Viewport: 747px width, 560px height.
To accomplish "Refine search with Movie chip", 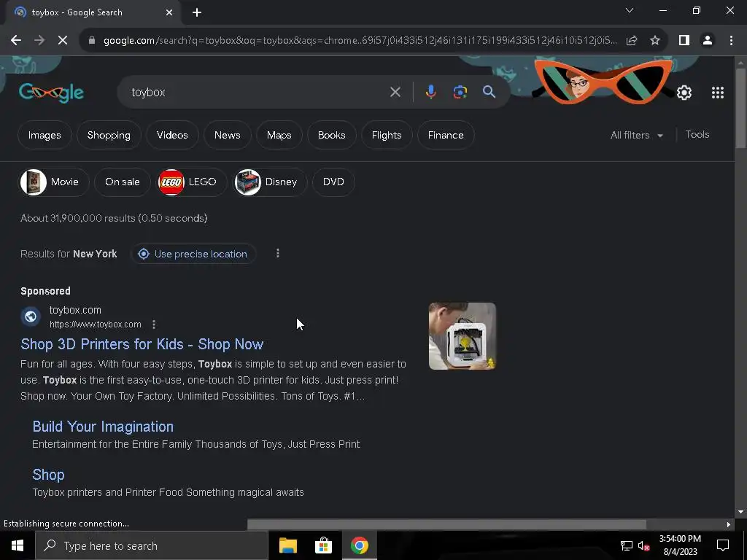I will point(54,182).
